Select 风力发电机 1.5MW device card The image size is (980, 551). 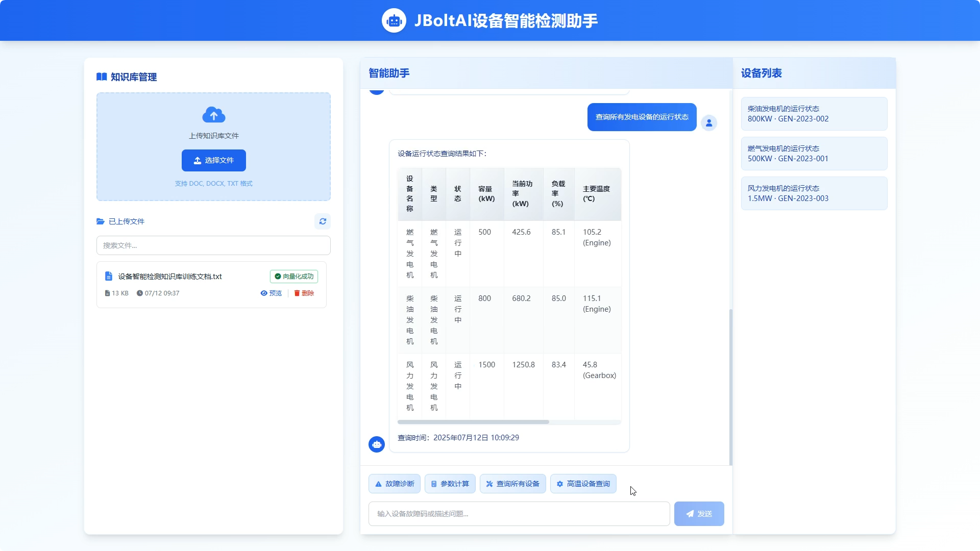(x=814, y=193)
